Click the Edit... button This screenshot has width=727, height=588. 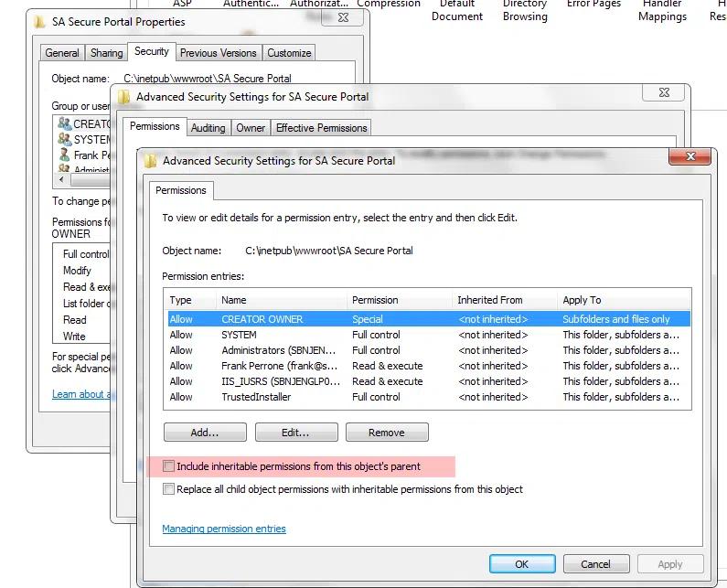[295, 433]
